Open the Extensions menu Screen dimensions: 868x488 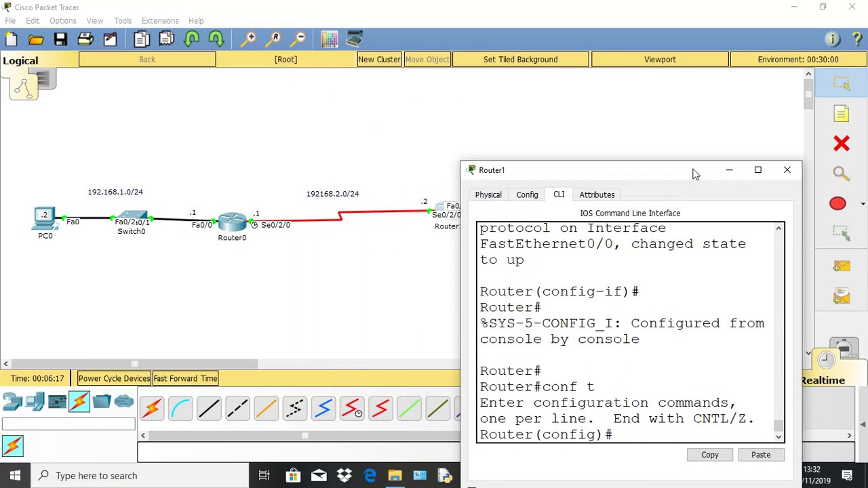click(160, 21)
